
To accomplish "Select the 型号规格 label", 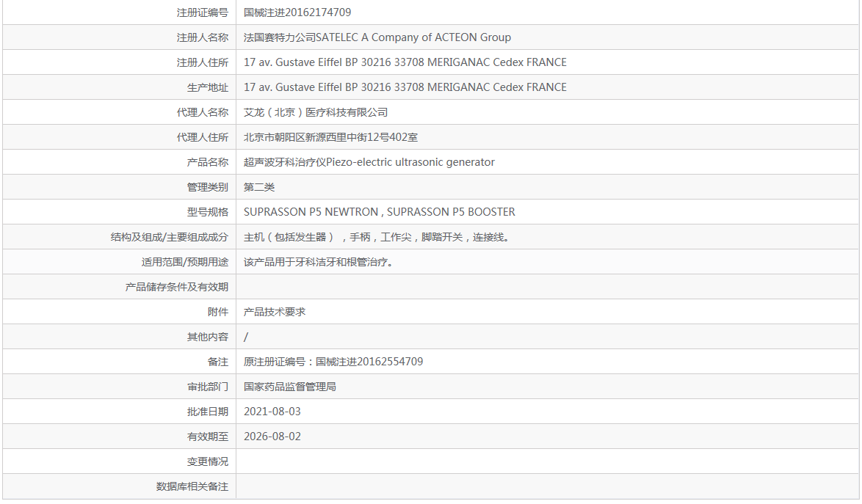I will (208, 212).
